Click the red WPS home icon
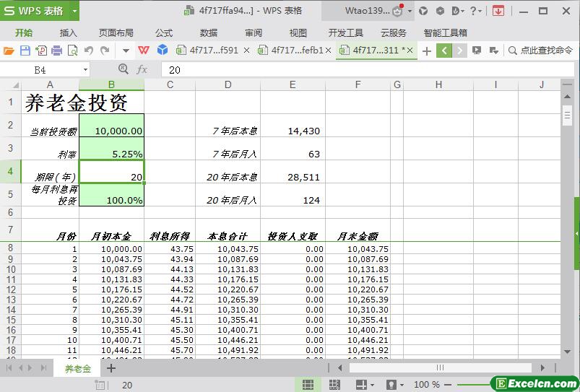The image size is (580, 392). [x=144, y=51]
